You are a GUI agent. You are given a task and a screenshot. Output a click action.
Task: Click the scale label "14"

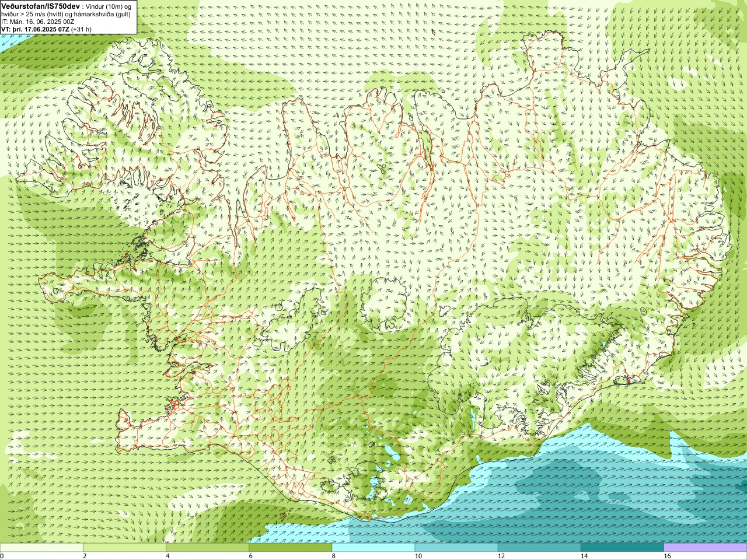coord(584,556)
